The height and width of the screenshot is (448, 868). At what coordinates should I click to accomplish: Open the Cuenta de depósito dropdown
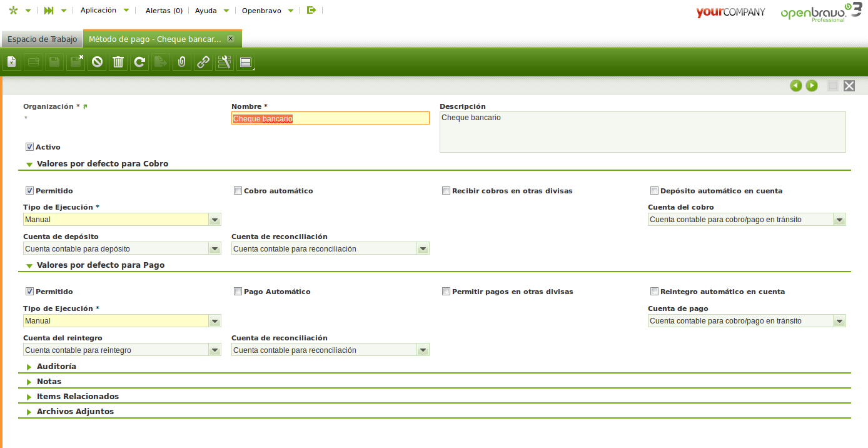[214, 249]
